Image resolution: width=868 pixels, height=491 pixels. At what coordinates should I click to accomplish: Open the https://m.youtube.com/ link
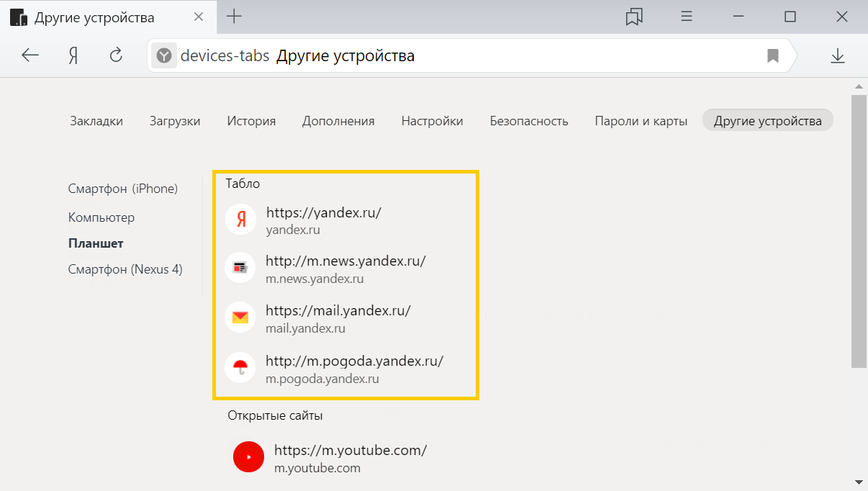pyautogui.click(x=351, y=450)
